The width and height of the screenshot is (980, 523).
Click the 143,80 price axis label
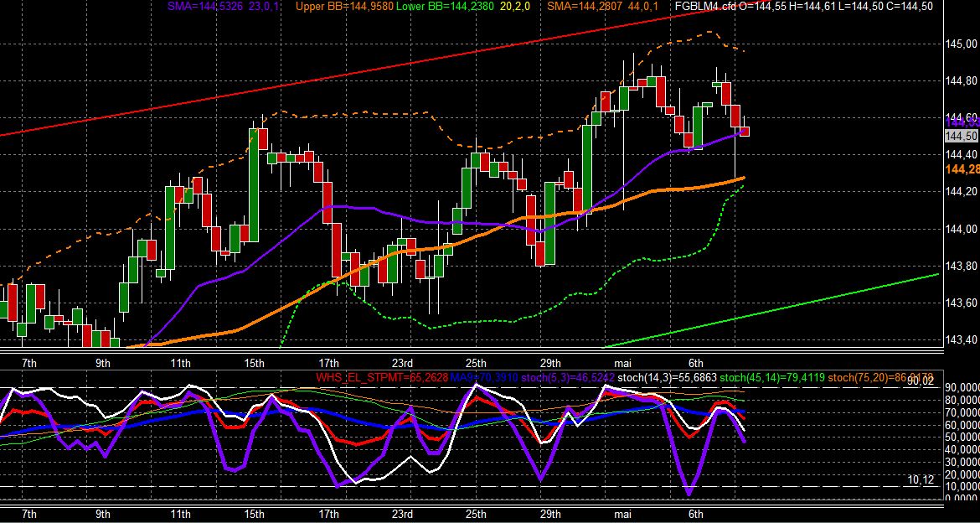962,266
